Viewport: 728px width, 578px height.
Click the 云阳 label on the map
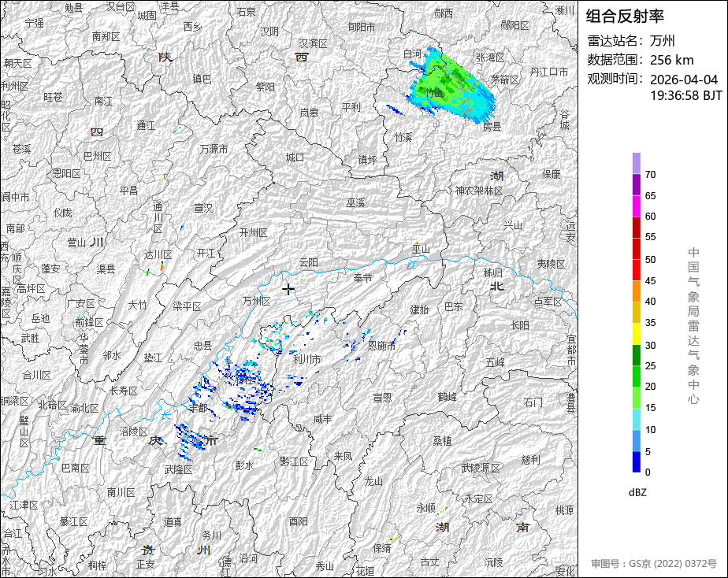[309, 262]
